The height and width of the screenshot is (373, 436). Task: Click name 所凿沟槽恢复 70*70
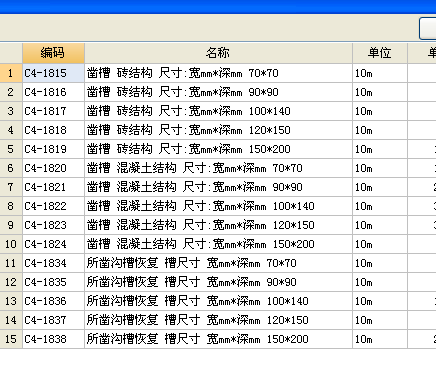pyautogui.click(x=218, y=263)
